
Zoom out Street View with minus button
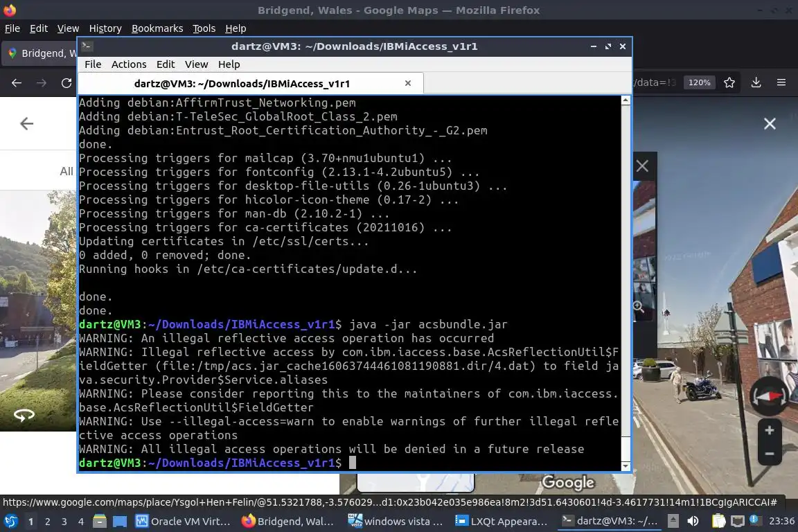coord(770,454)
